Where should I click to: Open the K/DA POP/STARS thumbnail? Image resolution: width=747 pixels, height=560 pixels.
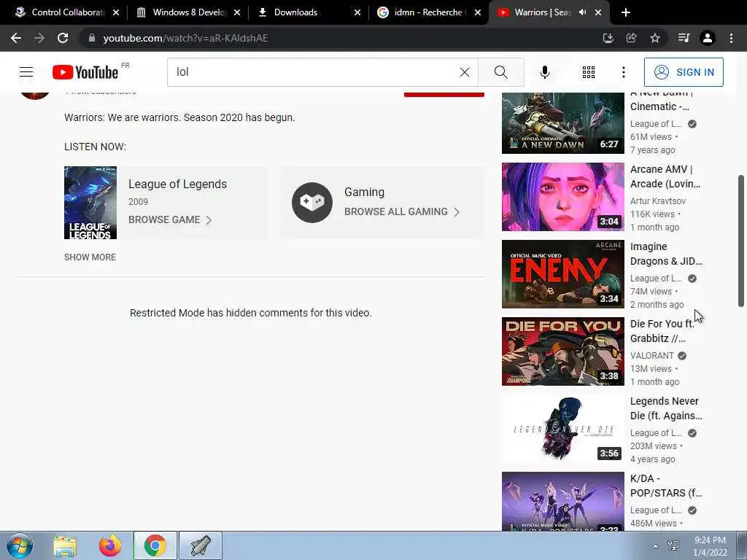click(562, 501)
